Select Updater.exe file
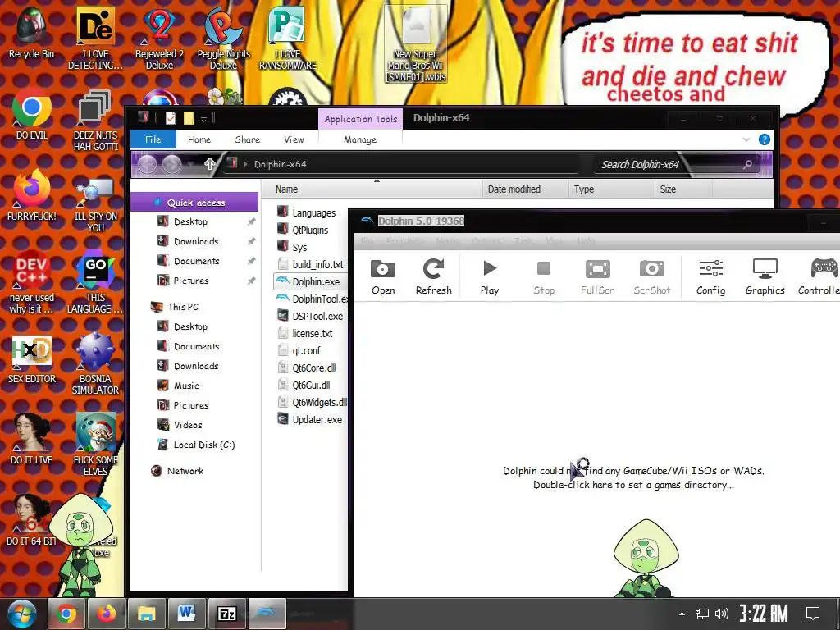The width and height of the screenshot is (840, 630). tap(309, 419)
